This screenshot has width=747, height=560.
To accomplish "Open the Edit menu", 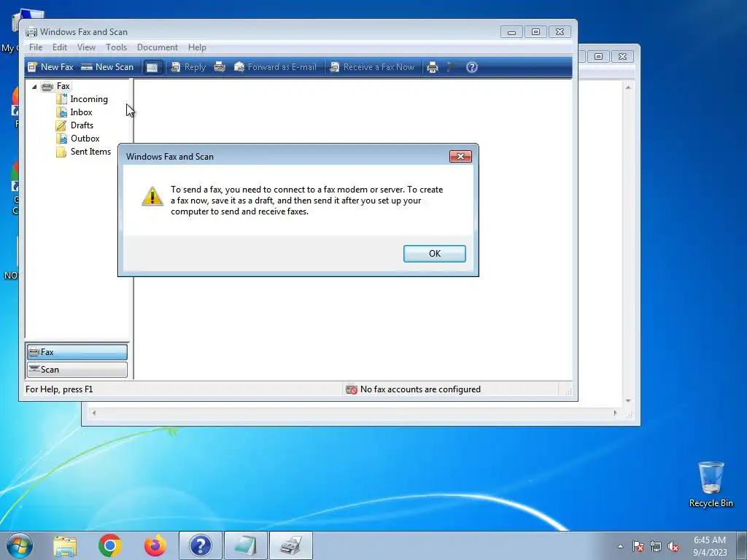I will pyautogui.click(x=60, y=47).
